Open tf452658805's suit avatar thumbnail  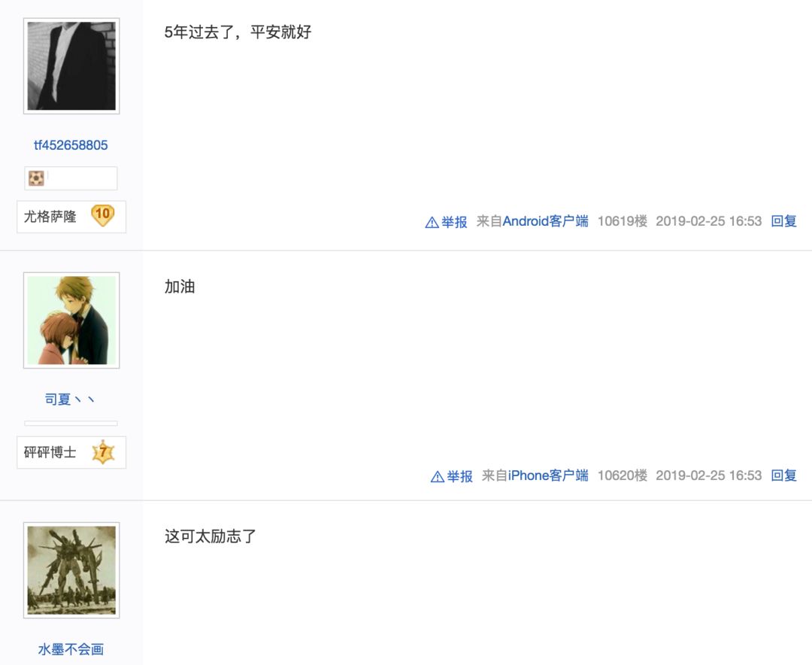point(71,66)
